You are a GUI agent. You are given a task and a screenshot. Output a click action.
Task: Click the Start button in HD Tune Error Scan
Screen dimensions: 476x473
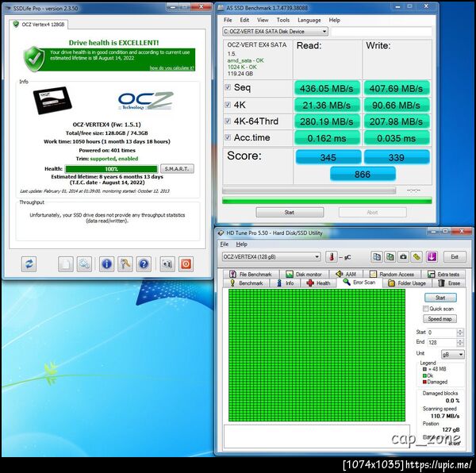440,298
